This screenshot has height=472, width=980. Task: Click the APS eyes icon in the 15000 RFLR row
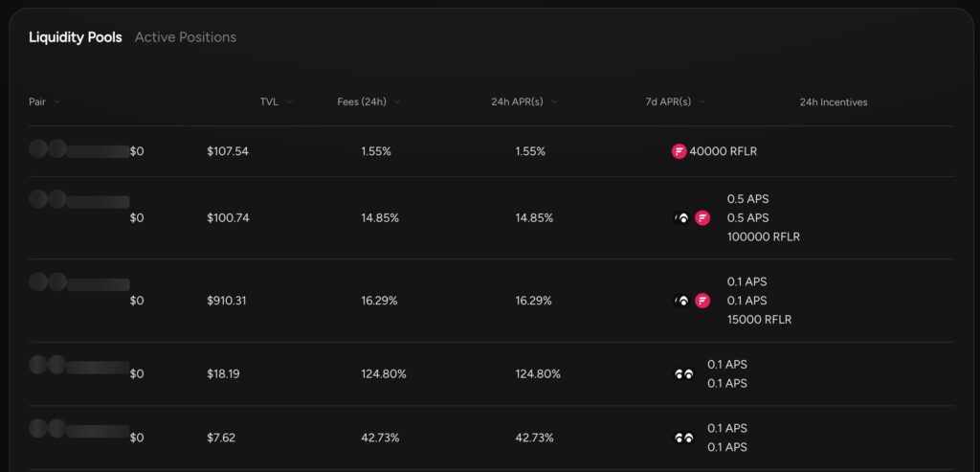pyautogui.click(x=681, y=301)
